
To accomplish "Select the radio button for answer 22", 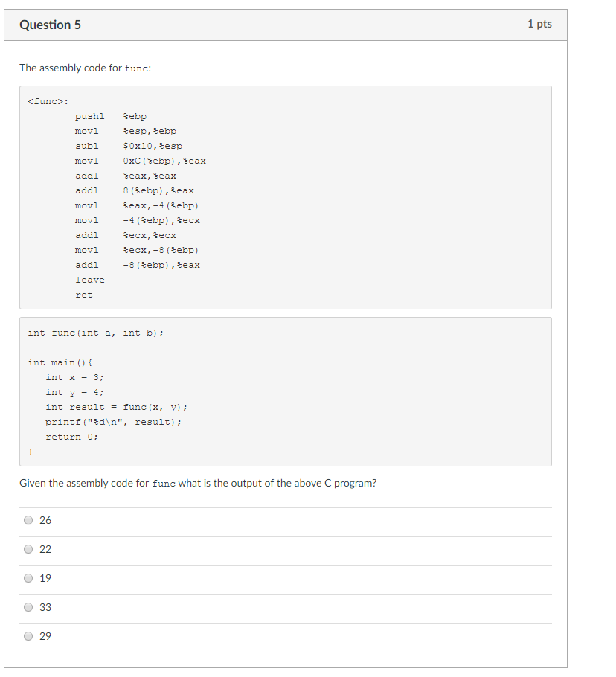I will (29, 549).
